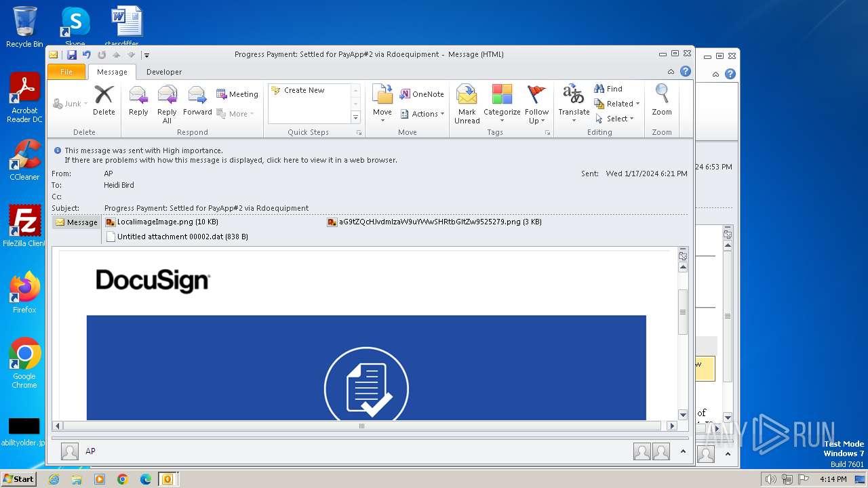Viewport: 868px width, 488px height.
Task: Open the 9525279.png attachment
Action: (434, 222)
